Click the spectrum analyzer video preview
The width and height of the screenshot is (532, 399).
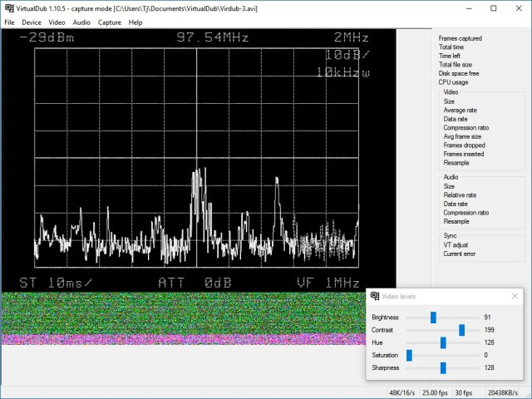pos(198,160)
